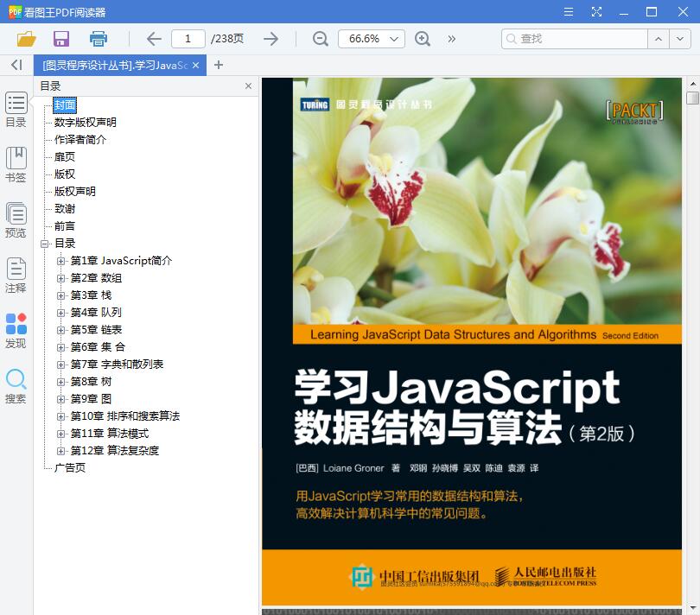Expand 第6章 集合 node
Image resolution: width=700 pixels, height=615 pixels.
(x=60, y=347)
